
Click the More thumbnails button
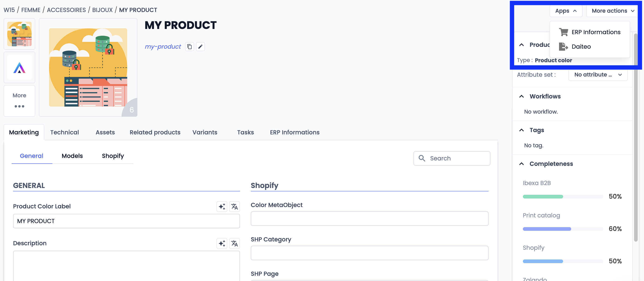pyautogui.click(x=19, y=101)
